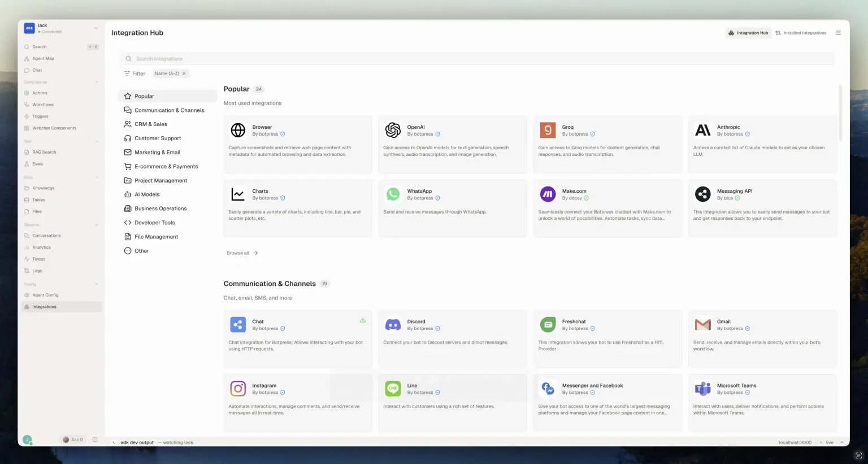Image resolution: width=868 pixels, height=464 pixels.
Task: Collapse the Components sidebar section
Action: (97, 83)
